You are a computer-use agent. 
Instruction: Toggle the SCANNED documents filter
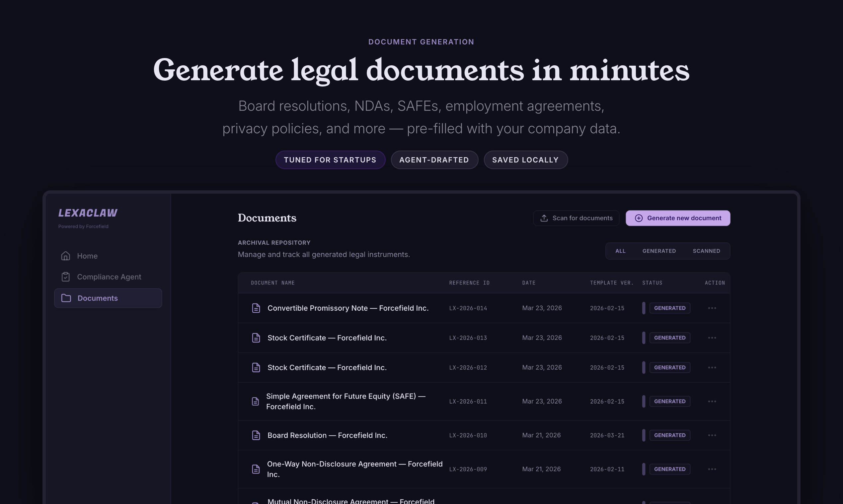click(x=706, y=251)
